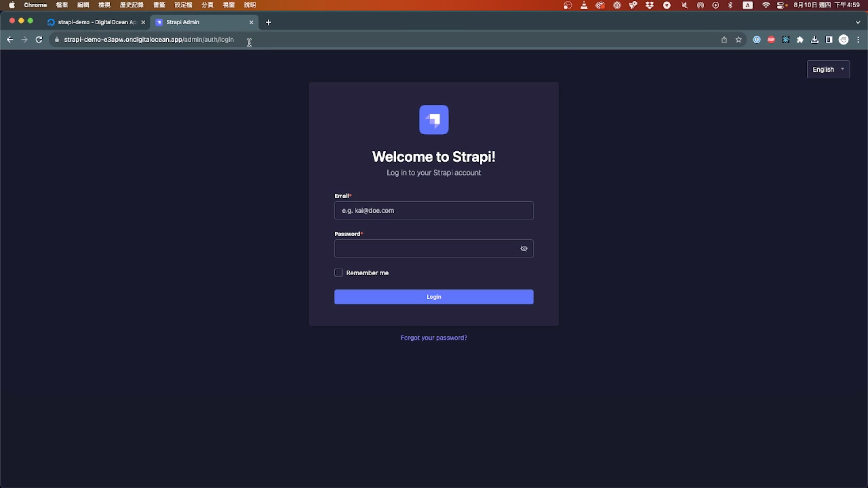Open the VLC menu bar icon

(x=584, y=5)
